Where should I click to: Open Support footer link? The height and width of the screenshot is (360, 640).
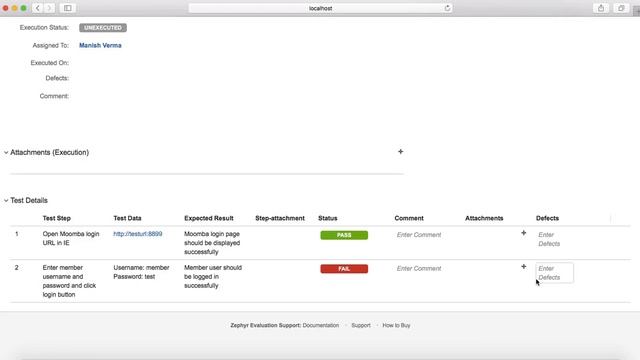click(x=361, y=325)
